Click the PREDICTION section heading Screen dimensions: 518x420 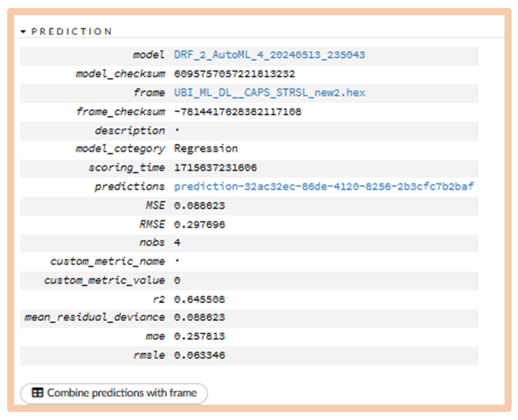pyautogui.click(x=72, y=32)
